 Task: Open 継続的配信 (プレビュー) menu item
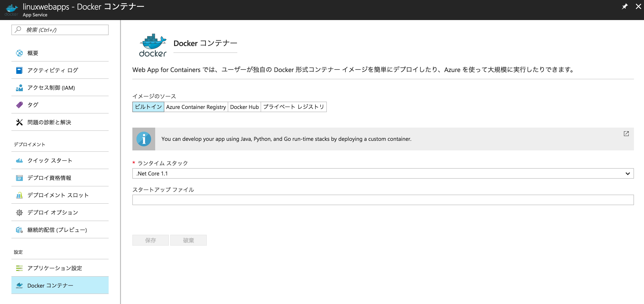[60, 230]
